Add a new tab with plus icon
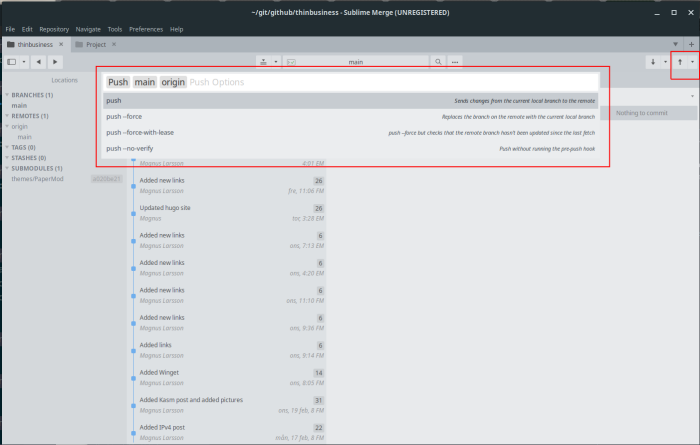Screen dimensions: 700x445 tap(691, 44)
